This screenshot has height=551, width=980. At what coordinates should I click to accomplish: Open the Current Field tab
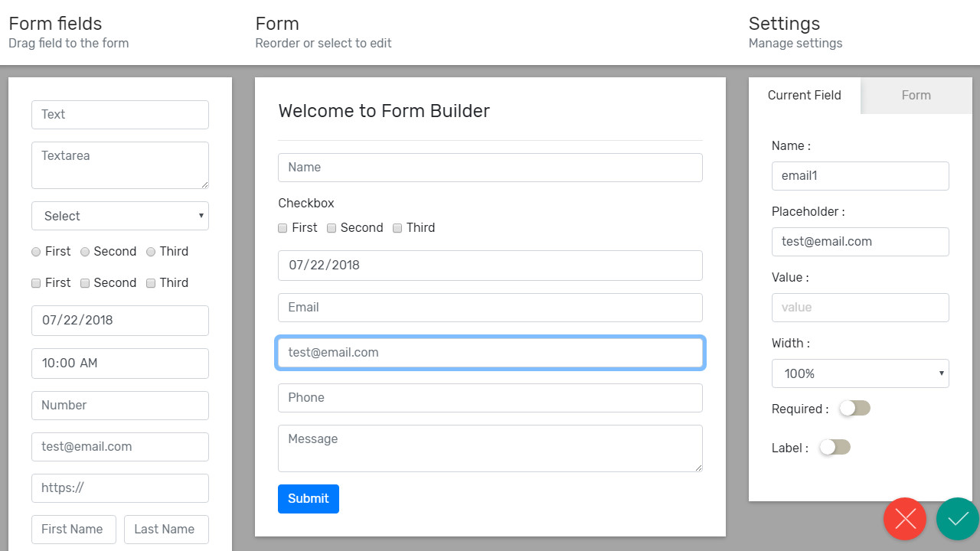point(804,96)
